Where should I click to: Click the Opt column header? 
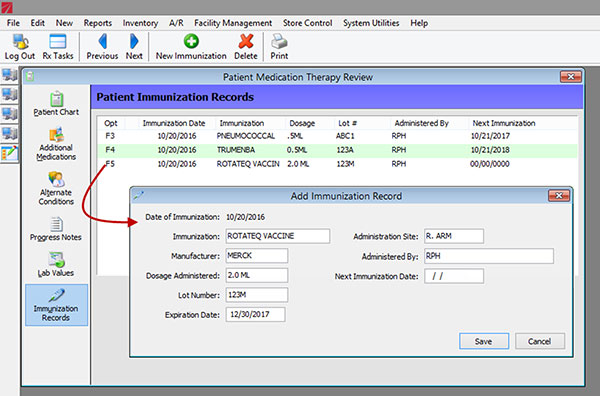pos(111,123)
